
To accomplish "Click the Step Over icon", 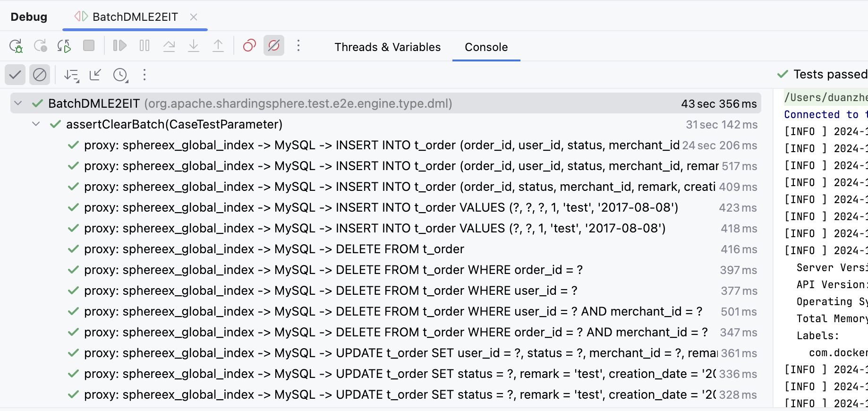I will pyautogui.click(x=169, y=46).
